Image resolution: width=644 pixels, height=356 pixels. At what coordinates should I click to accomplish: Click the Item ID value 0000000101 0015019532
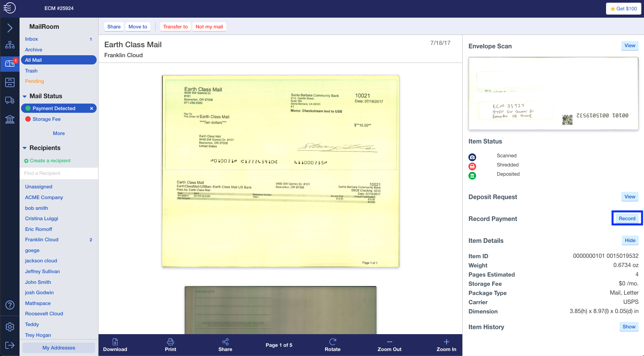(x=606, y=256)
